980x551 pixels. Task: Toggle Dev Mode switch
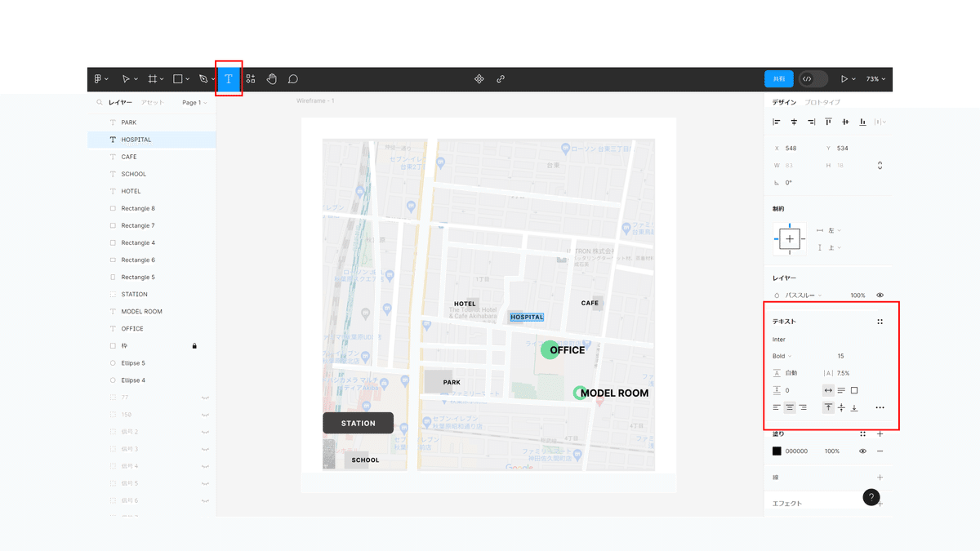click(x=813, y=79)
